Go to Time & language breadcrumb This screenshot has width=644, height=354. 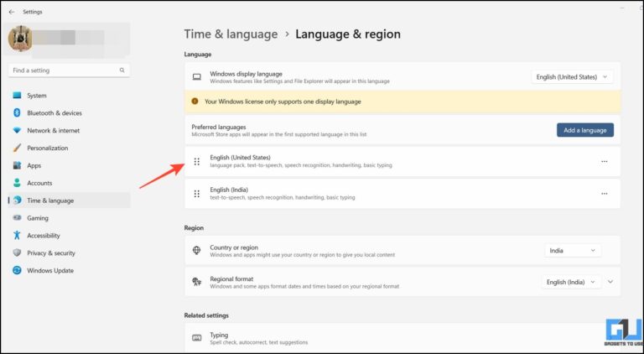(231, 34)
